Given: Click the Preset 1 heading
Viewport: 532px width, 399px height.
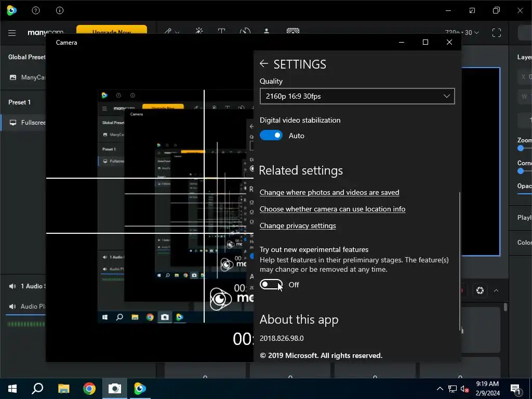Looking at the screenshot, I should pyautogui.click(x=19, y=102).
